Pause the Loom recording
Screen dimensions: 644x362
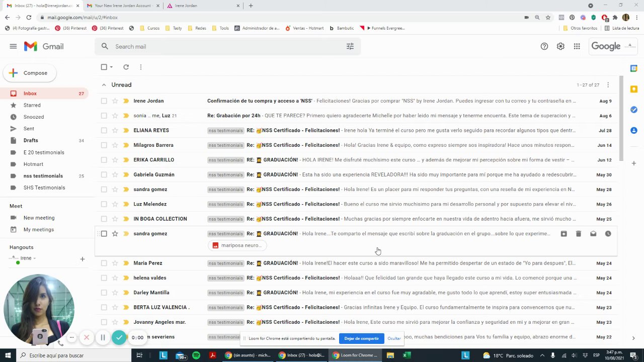click(103, 338)
